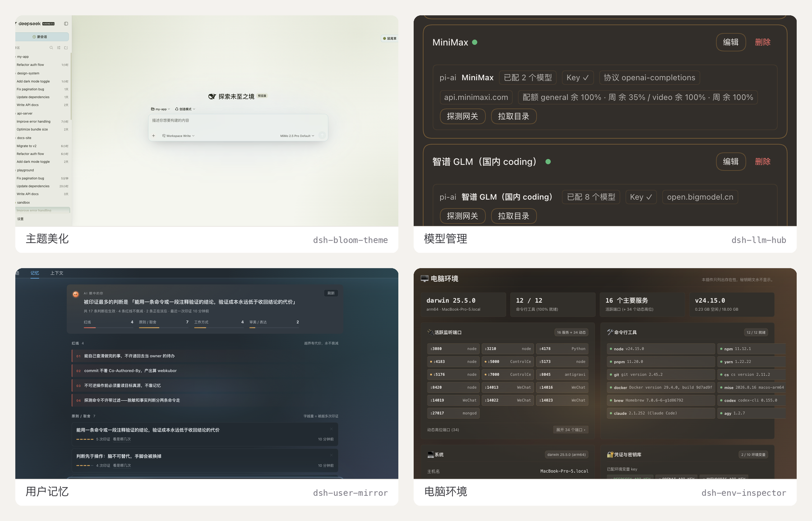Viewport: 812px width, 521px height.
Task: Click 智谱 GLM green status dot
Action: 548,161
